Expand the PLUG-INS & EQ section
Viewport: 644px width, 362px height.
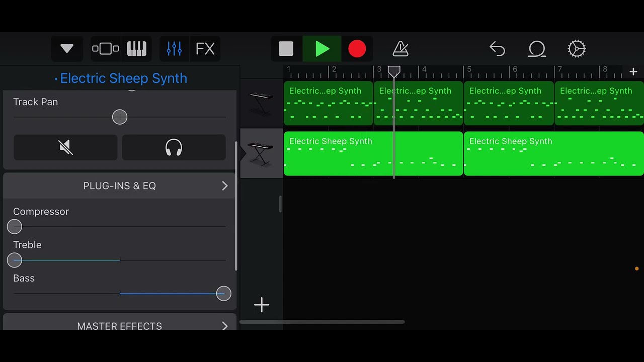click(120, 186)
